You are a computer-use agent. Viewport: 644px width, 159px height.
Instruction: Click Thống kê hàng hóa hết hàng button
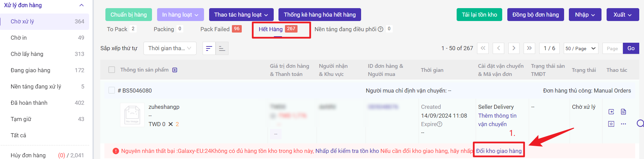click(320, 15)
